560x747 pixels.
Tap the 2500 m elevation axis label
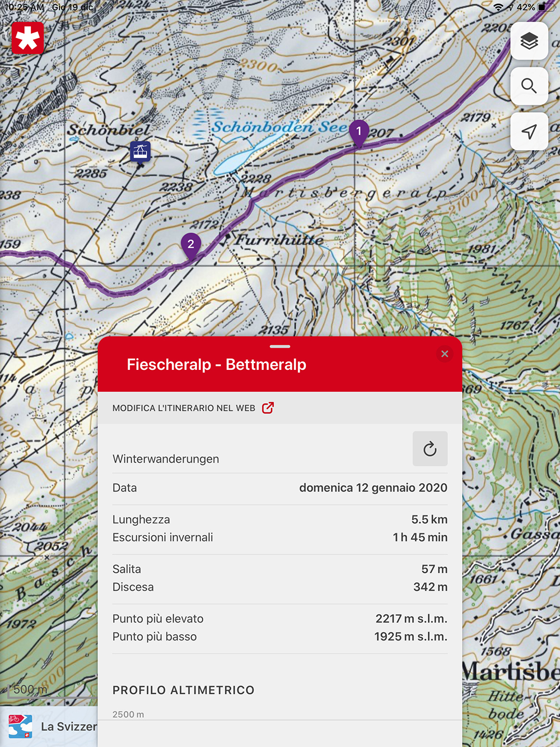click(x=128, y=714)
